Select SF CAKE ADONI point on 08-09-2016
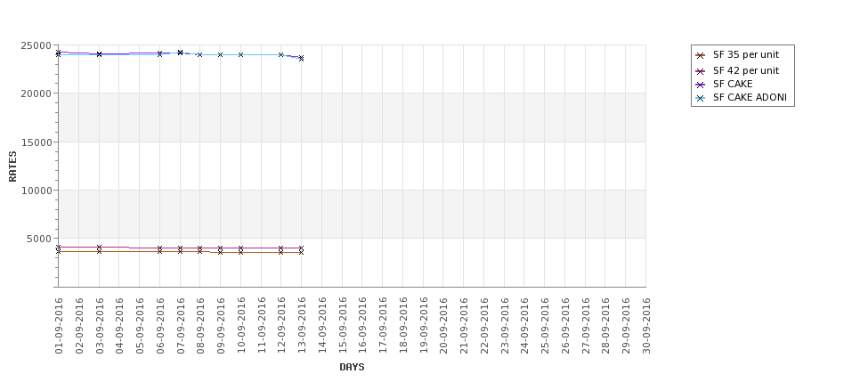Viewport: 868px width, 382px height. (199, 55)
